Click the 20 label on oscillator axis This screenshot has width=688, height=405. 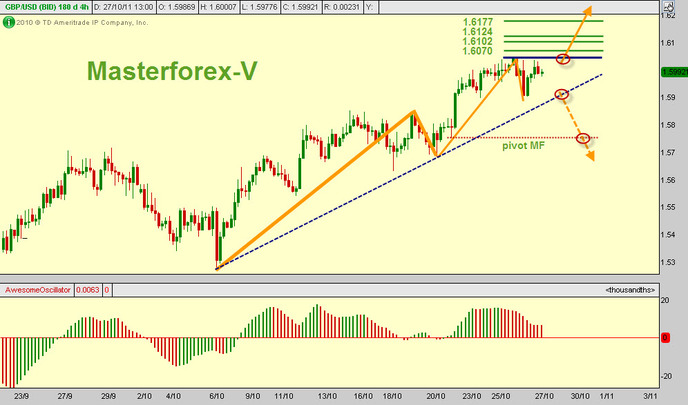[x=665, y=301]
